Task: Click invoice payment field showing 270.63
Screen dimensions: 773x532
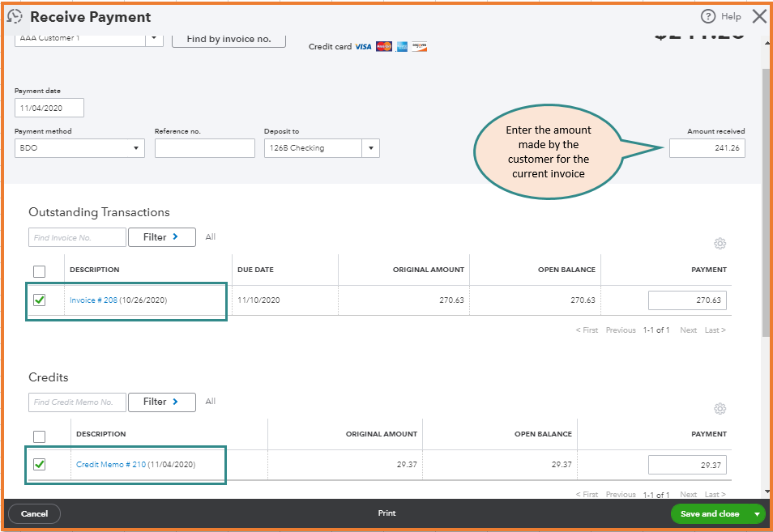Action: pos(687,300)
